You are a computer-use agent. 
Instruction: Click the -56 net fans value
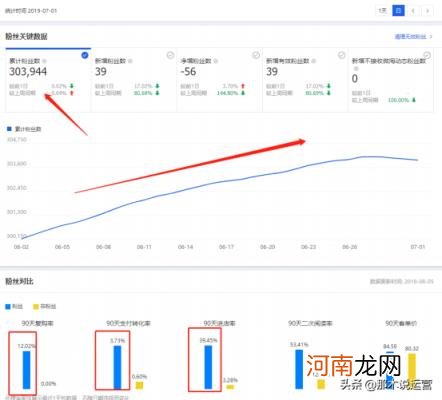[x=188, y=72]
